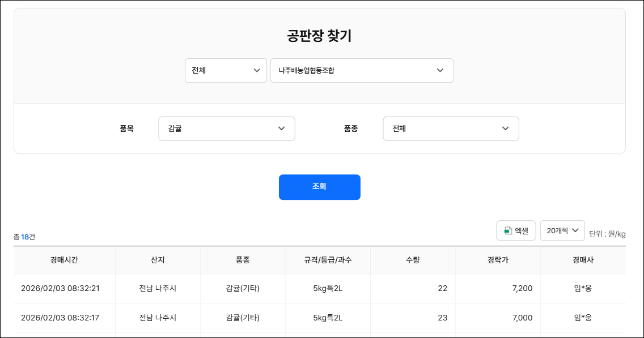
Task: Click 감귤(기타) in the 08:32:17 row
Action: (x=243, y=318)
